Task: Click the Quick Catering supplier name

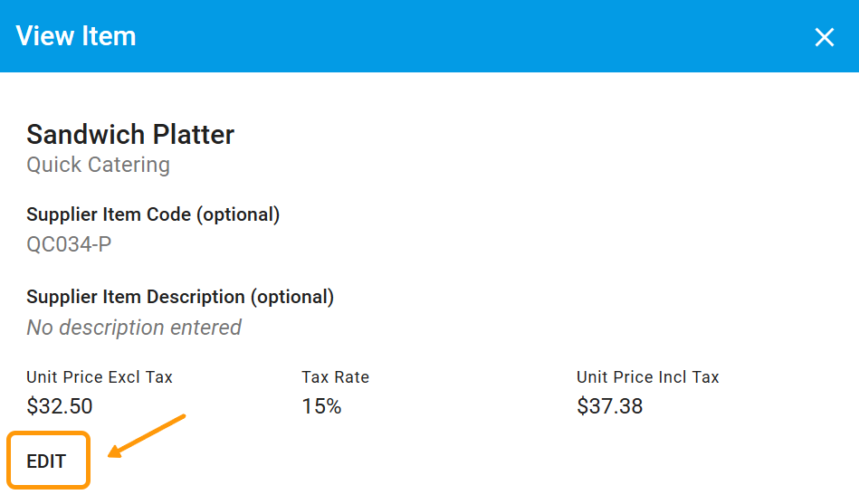Action: pyautogui.click(x=98, y=165)
